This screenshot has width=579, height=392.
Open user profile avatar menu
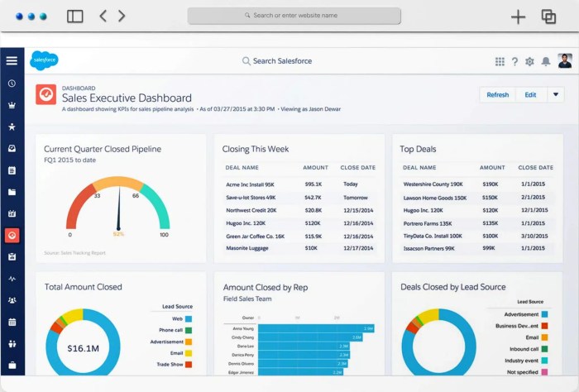(x=565, y=60)
